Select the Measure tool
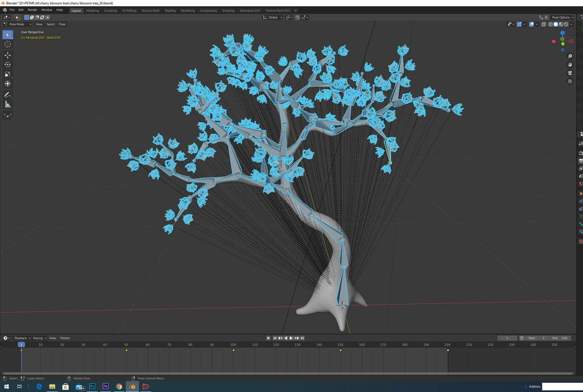Viewport: 583px width, 392px height. [7, 104]
